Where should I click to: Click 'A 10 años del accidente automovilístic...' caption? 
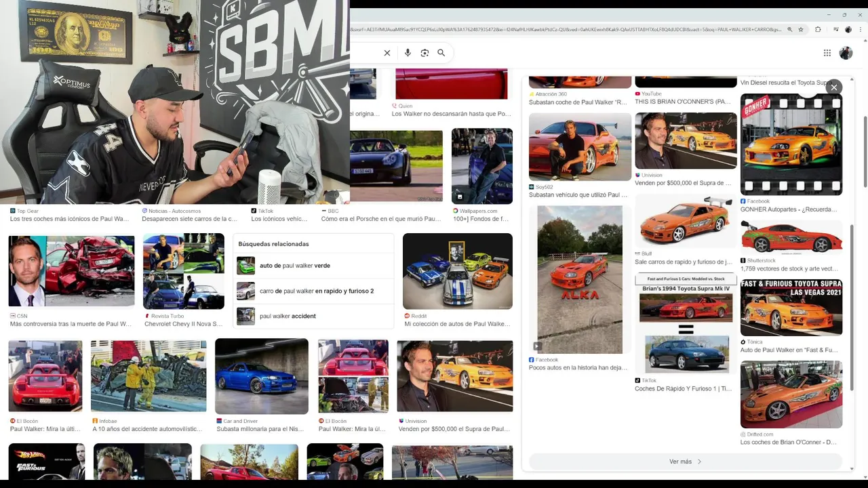click(x=147, y=429)
